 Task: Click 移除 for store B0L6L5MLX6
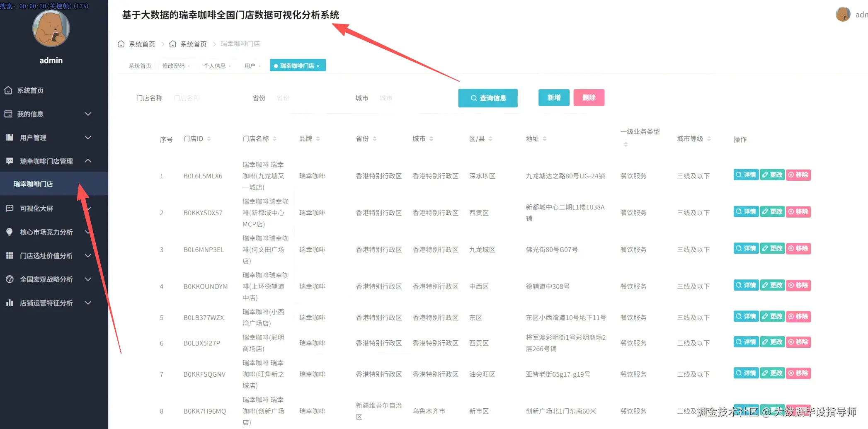tap(798, 175)
